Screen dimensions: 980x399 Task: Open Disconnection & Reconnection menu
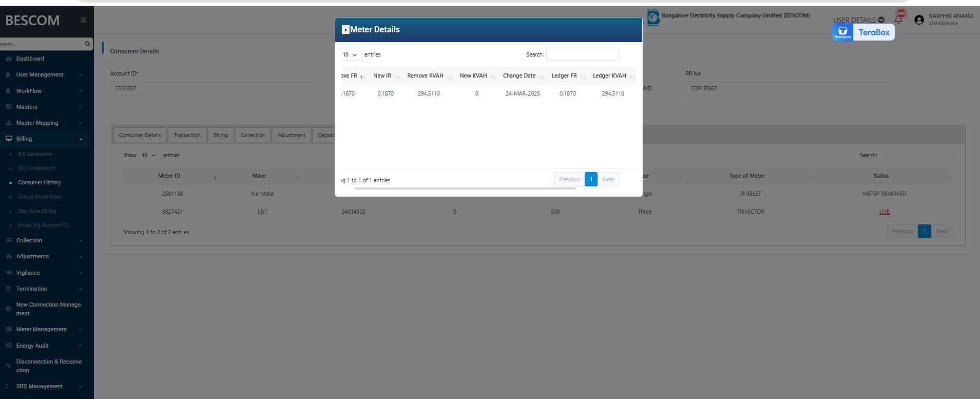click(44, 366)
